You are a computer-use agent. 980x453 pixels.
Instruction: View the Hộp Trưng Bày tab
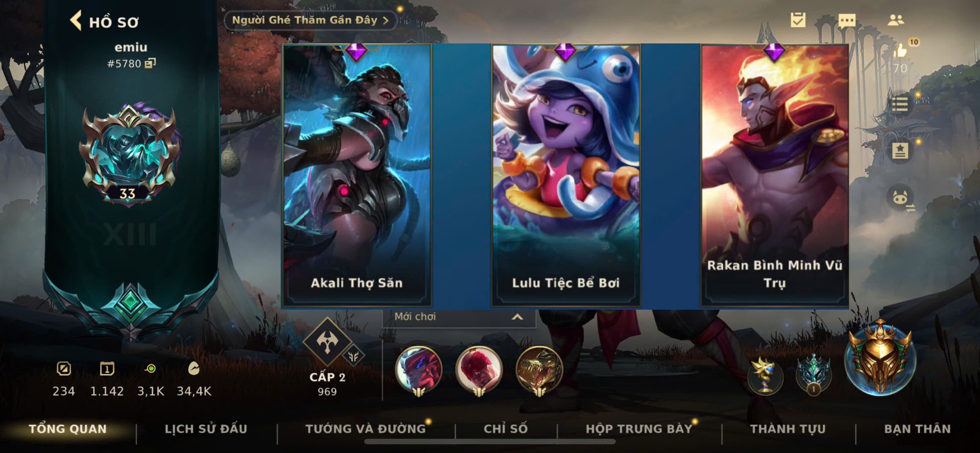point(639,429)
